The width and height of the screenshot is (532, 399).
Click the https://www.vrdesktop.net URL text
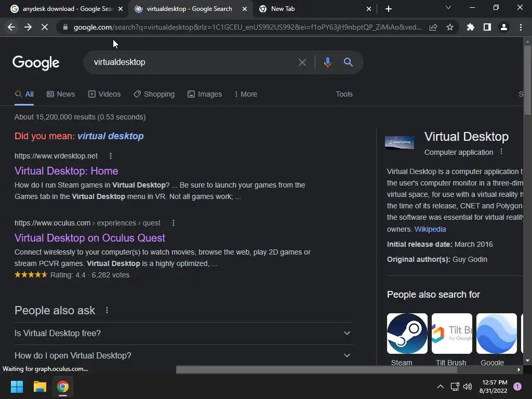[x=56, y=156]
